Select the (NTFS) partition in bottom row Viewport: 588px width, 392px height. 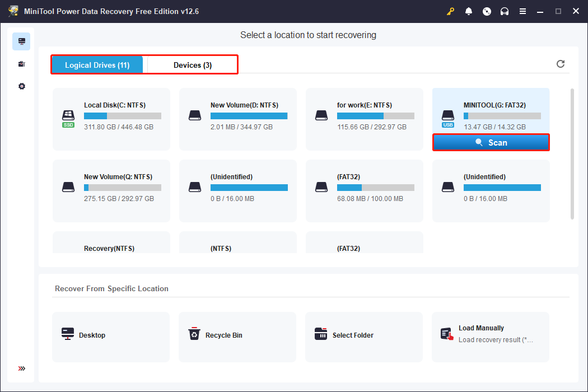coord(238,242)
